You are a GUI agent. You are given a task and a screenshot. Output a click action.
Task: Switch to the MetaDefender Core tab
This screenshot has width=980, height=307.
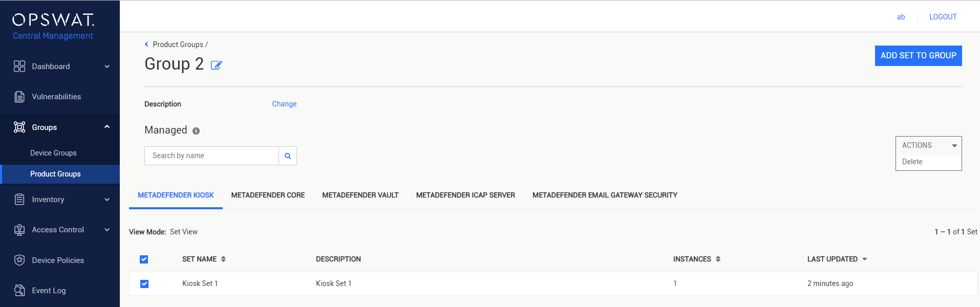(x=268, y=195)
